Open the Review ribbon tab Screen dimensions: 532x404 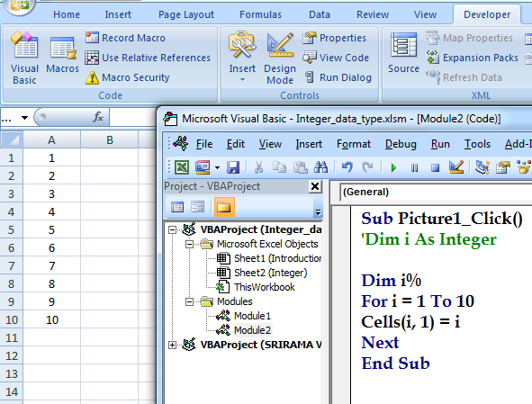point(373,14)
